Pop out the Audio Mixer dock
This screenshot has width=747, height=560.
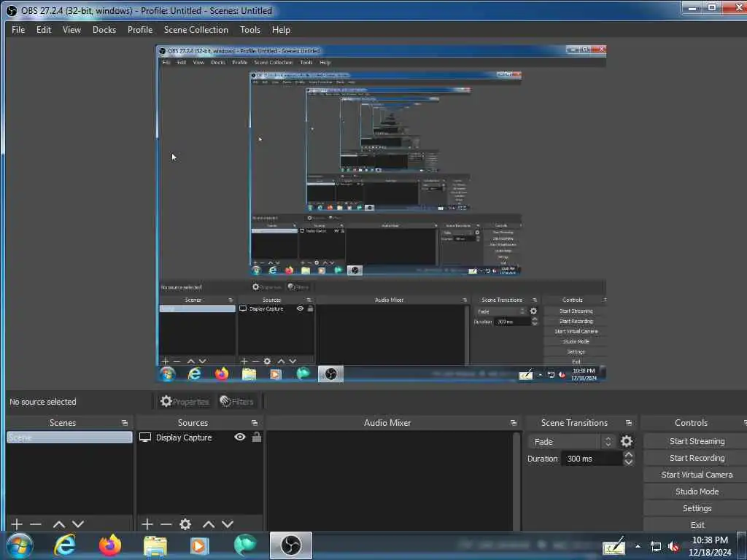[x=514, y=423]
